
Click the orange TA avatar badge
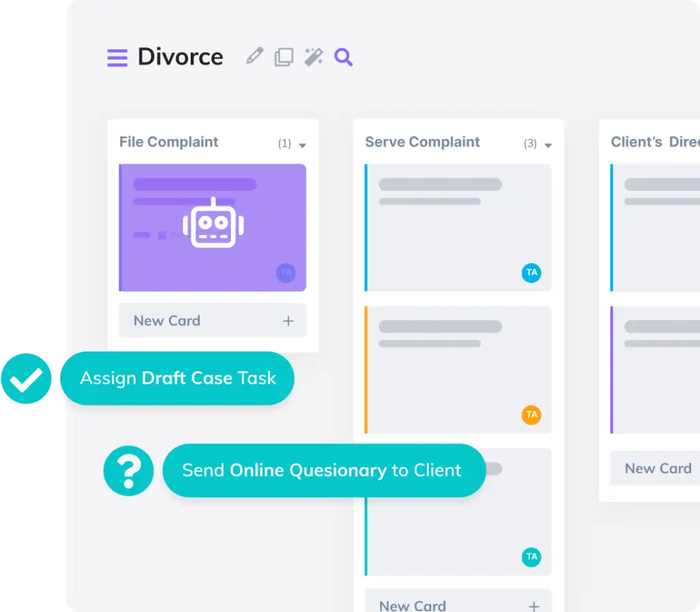531,414
